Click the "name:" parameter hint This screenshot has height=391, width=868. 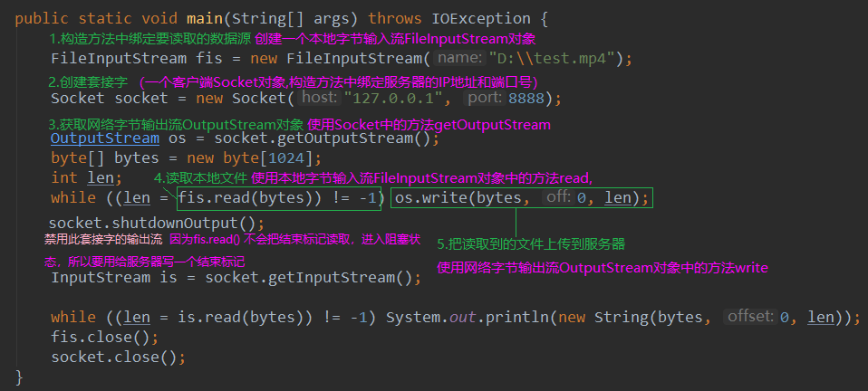458,58
